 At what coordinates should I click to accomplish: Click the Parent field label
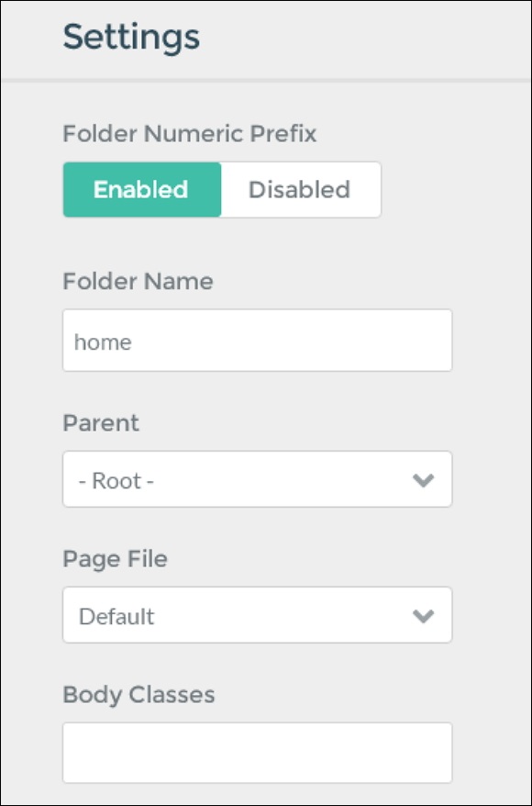[x=101, y=423]
